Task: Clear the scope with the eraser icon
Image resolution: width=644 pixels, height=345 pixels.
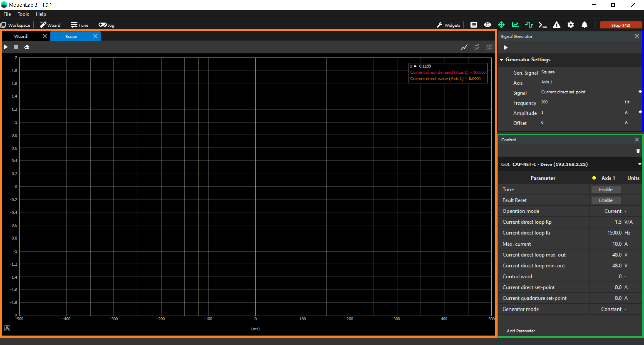Action: tap(27, 47)
